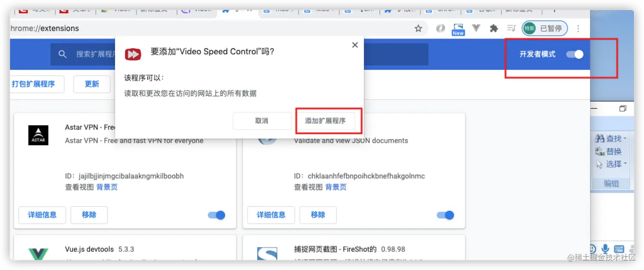Open the media playlist control icon
Screen dimensions: 644x270
511,28
